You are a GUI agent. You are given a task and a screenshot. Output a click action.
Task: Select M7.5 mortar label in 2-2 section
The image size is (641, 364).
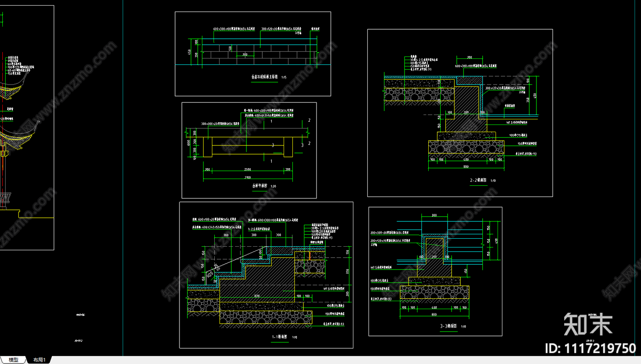pyautogui.click(x=516, y=123)
